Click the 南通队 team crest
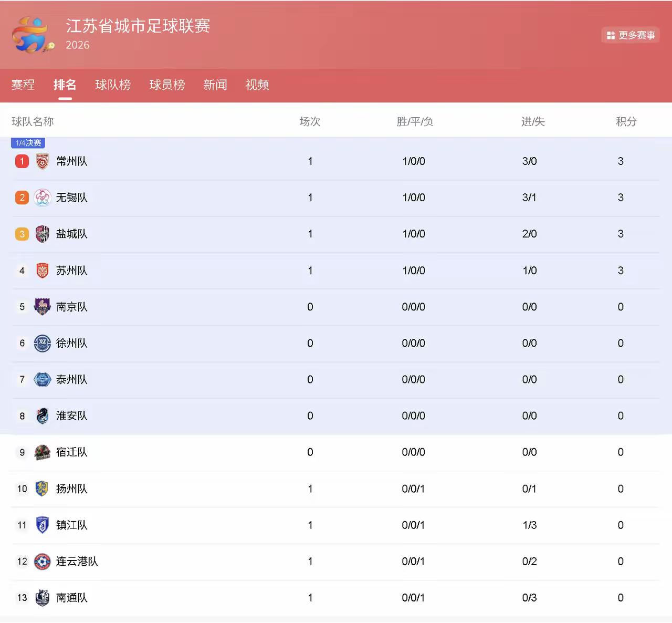The height and width of the screenshot is (623, 672). 43,598
